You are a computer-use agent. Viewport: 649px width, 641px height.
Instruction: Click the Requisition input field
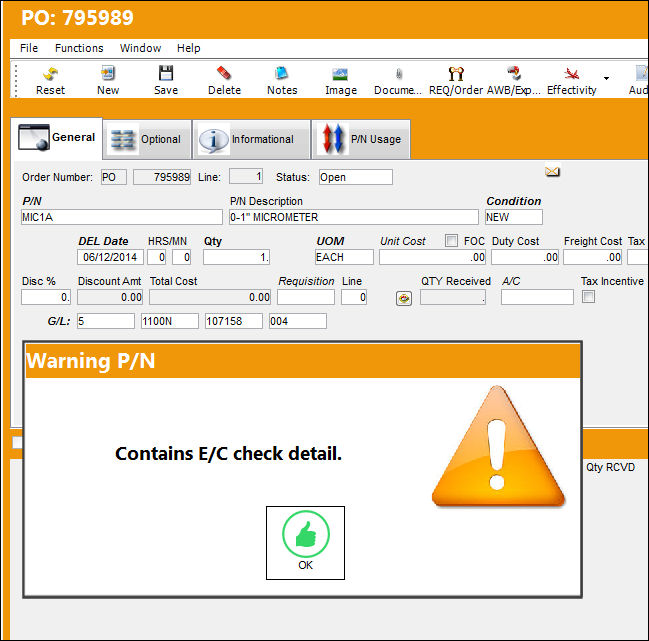click(306, 297)
